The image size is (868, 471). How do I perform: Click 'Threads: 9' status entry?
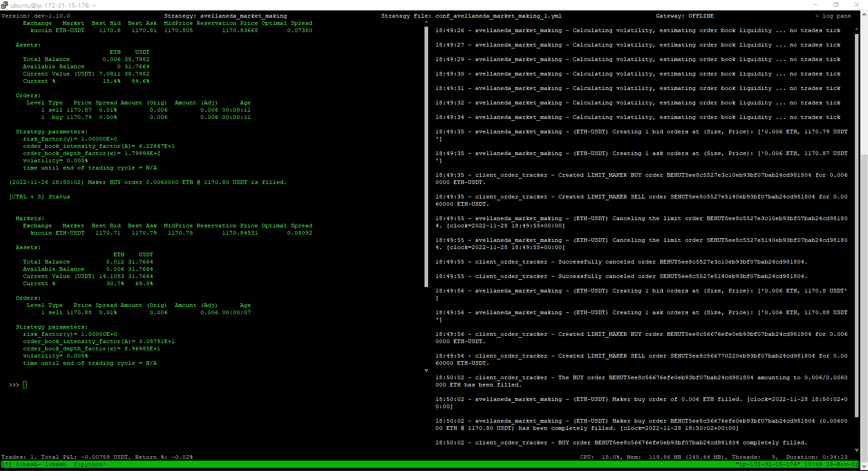tap(754, 457)
